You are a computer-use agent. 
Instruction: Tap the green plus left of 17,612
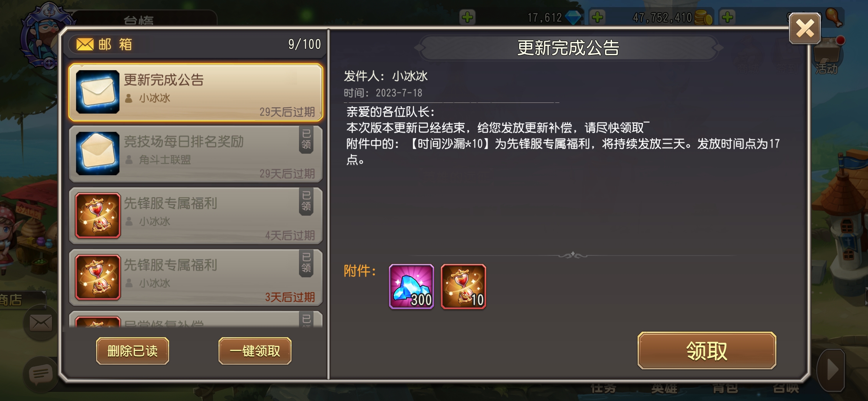[x=467, y=17]
